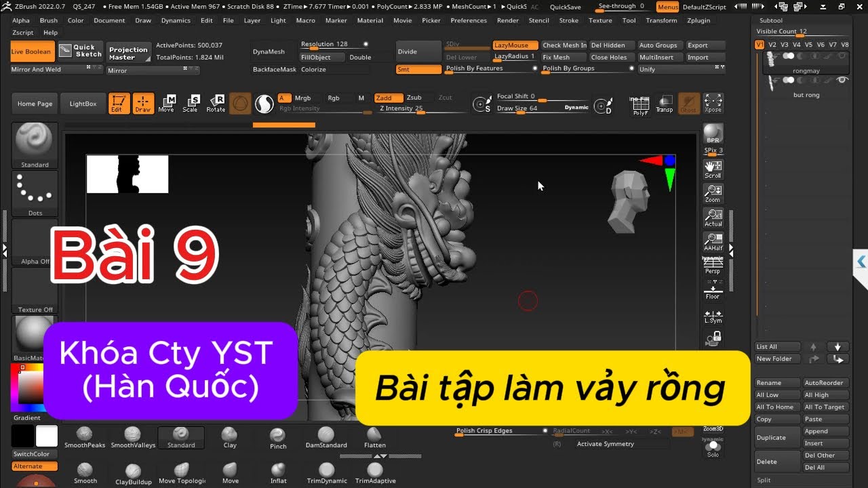Select the Move transform tool

click(166, 103)
